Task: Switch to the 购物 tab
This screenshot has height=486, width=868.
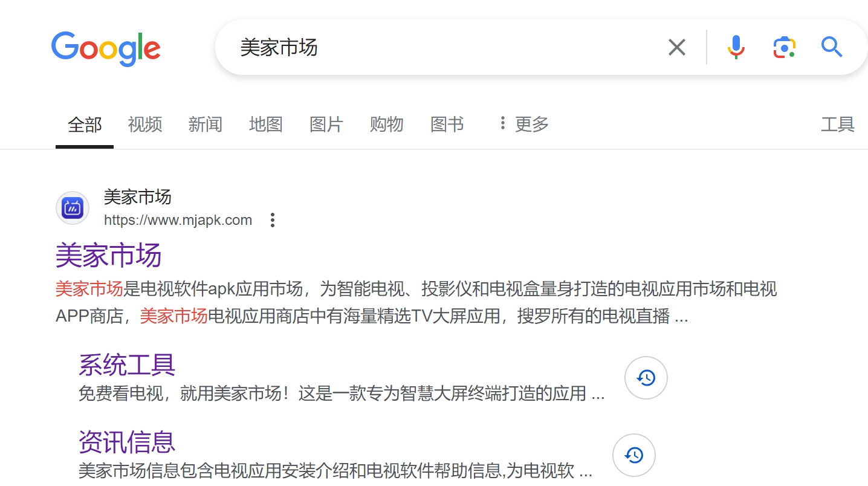Action: (387, 125)
